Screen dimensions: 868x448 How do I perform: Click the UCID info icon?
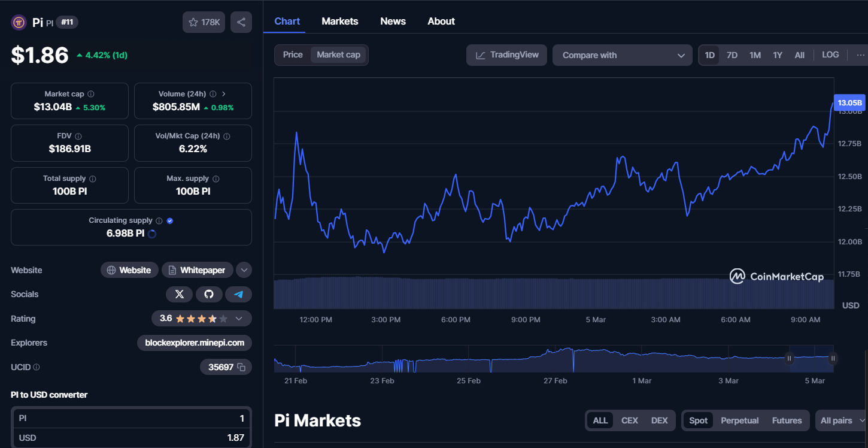tap(37, 367)
